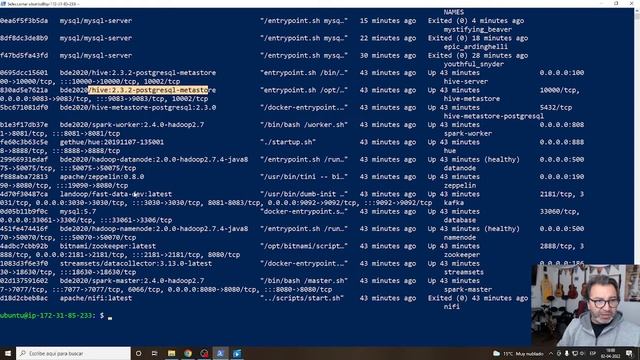The image size is (640, 360).
Task: Open the weather widget showing 15°C Muy nublado
Action: click(x=518, y=353)
